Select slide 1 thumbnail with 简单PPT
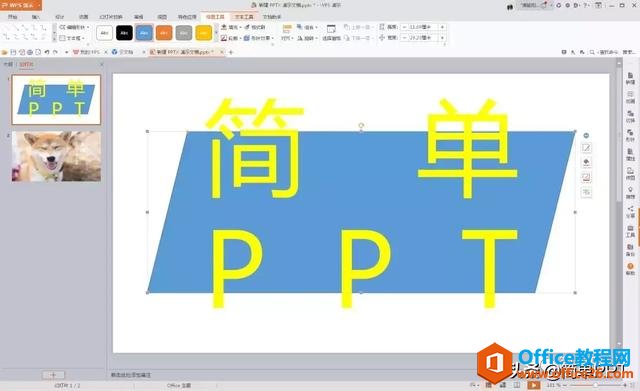 [x=56, y=100]
